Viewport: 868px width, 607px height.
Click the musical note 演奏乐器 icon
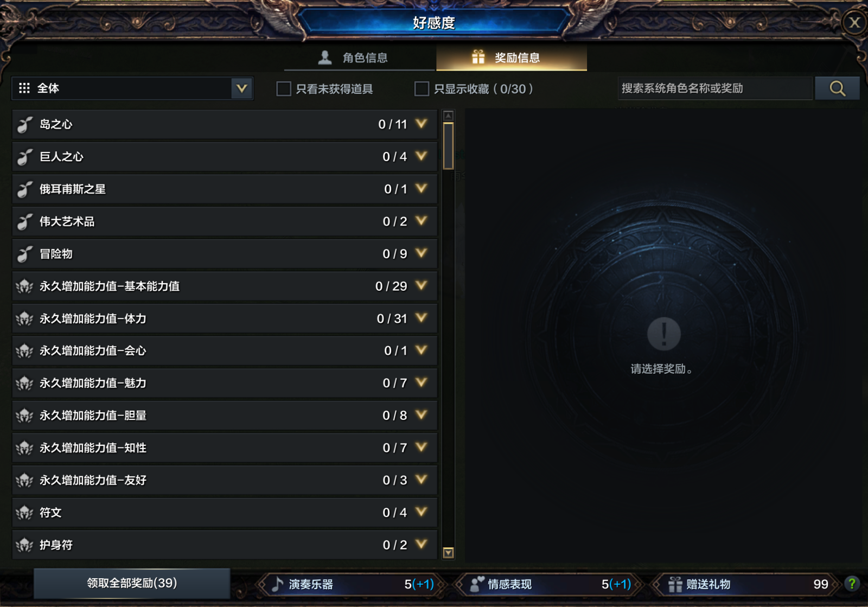coord(278,584)
